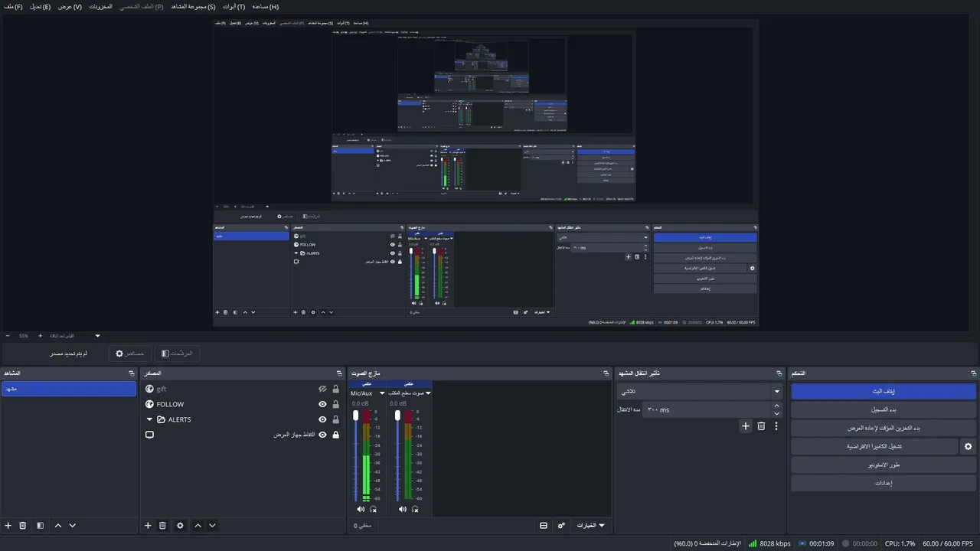Toggle mixer layout icon in mixer footer
This screenshot has width=980, height=551.
544,526
